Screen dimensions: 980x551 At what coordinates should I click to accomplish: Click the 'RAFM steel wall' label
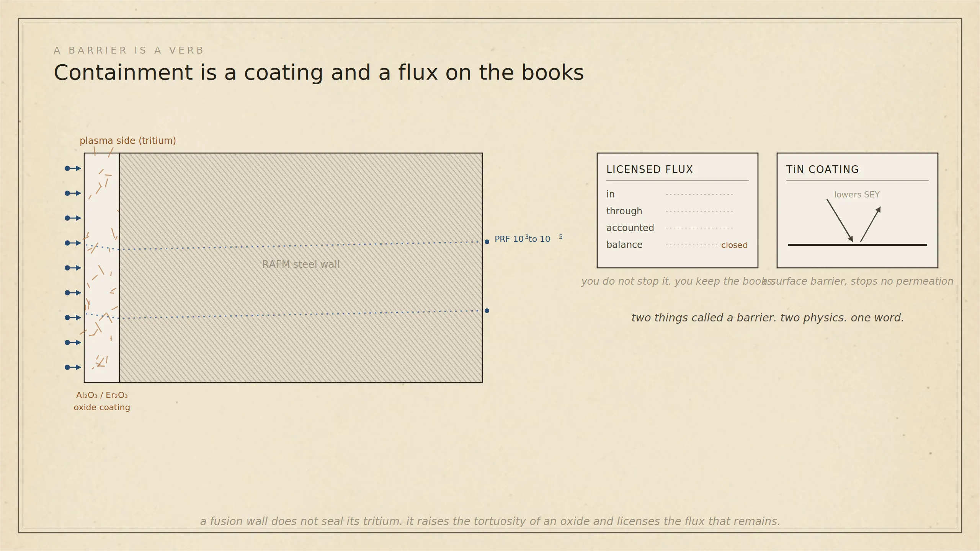(x=301, y=264)
